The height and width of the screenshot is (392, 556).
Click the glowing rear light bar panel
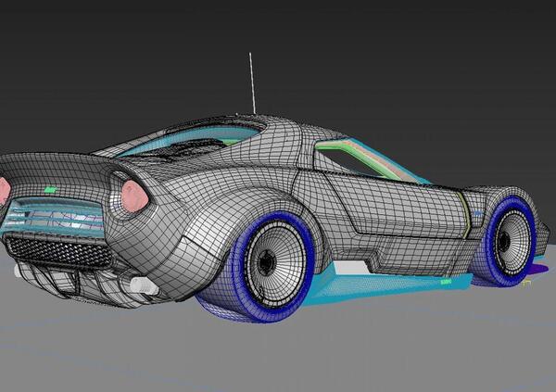tap(56, 218)
